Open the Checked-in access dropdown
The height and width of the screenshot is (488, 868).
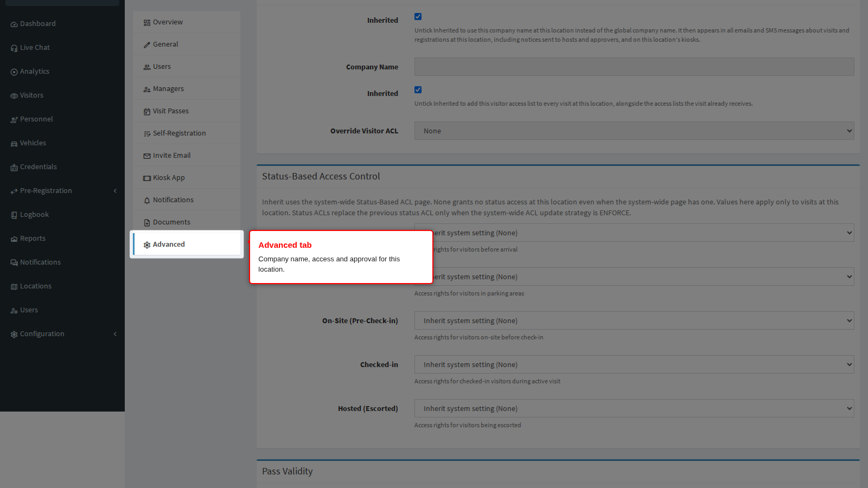[x=634, y=364]
